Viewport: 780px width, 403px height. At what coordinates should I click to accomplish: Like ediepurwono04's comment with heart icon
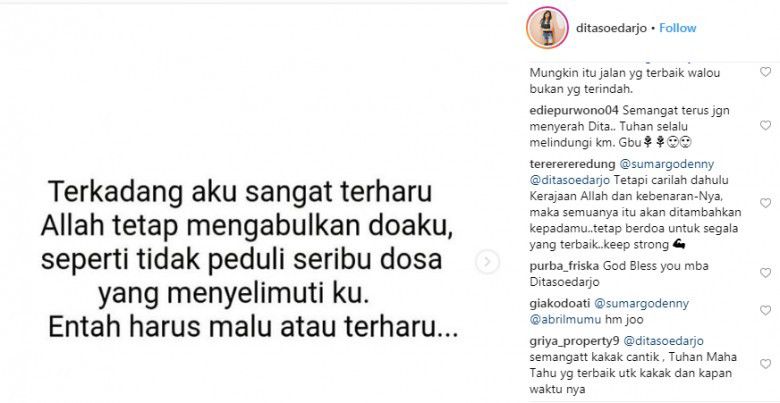pos(766,126)
